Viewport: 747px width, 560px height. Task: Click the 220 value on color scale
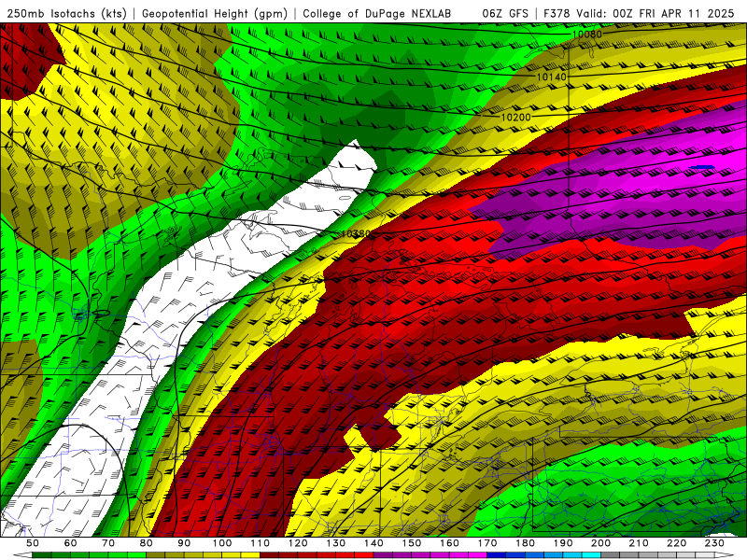coord(677,543)
